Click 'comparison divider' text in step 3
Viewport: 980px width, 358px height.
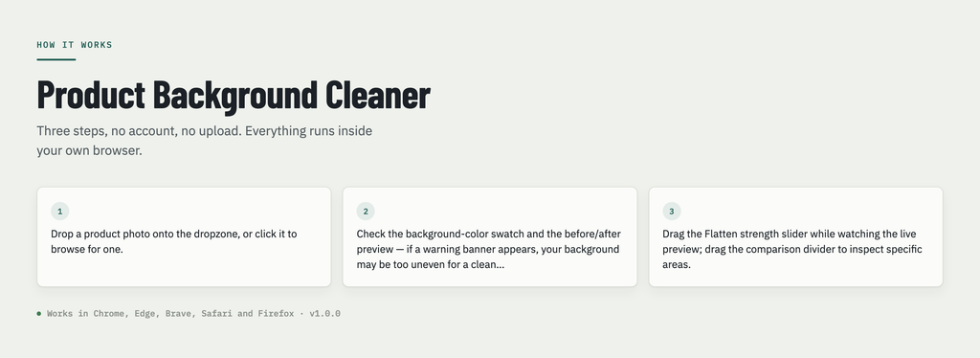point(785,249)
